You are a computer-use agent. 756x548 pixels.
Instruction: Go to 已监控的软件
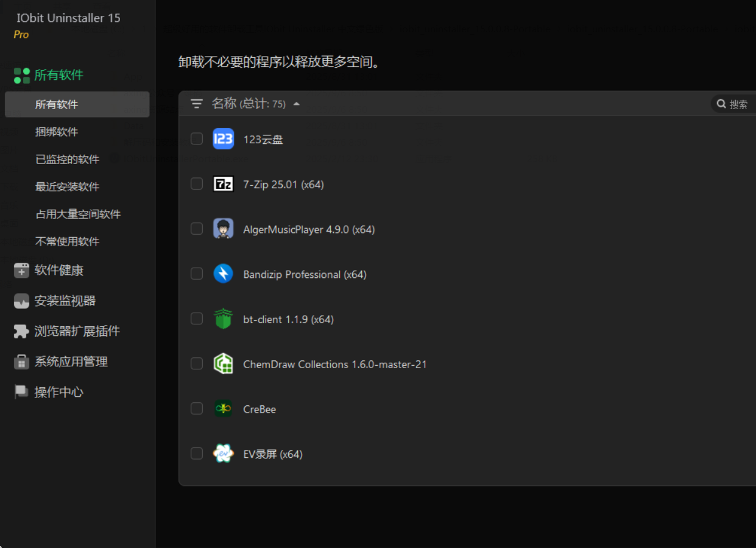(67, 160)
